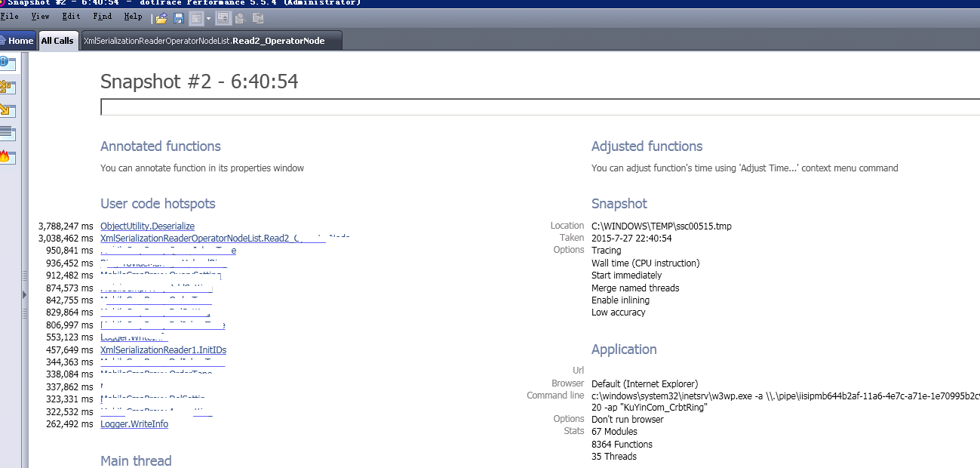Click the Merge named threads option text

coord(635,288)
